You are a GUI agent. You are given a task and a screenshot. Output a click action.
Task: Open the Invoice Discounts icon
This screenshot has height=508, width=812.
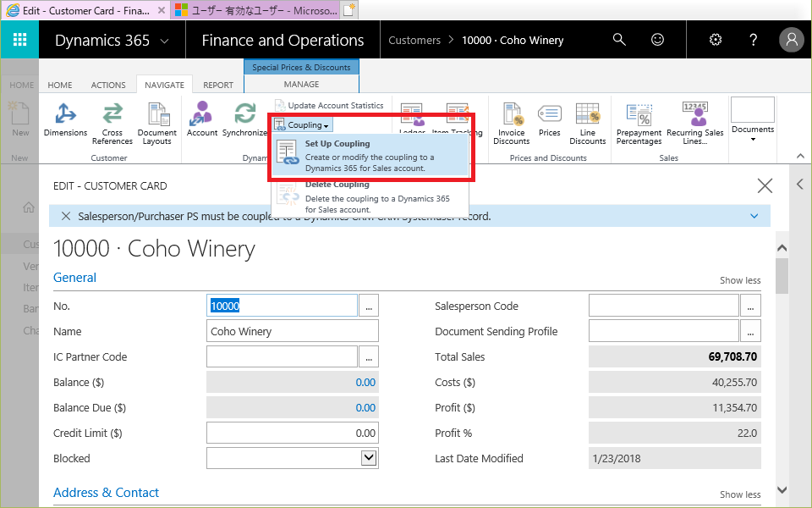point(511,124)
